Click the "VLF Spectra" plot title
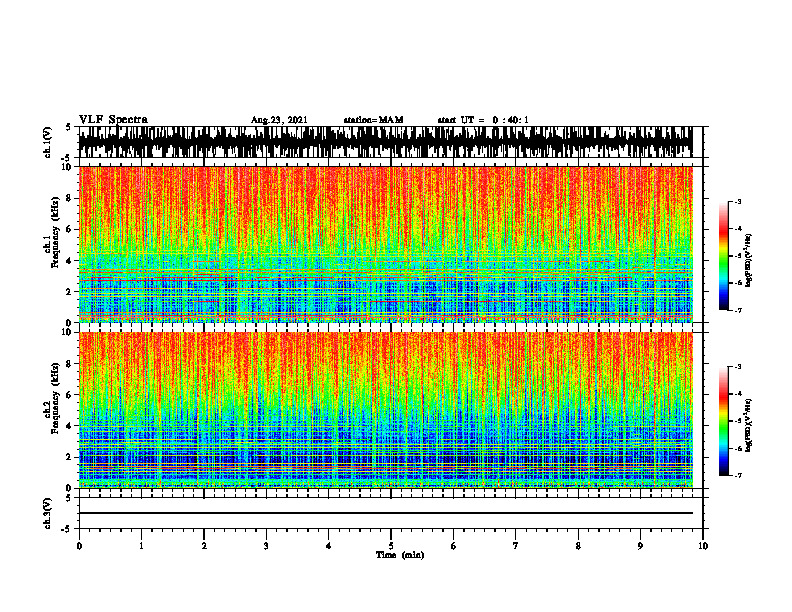This screenshot has height=612, width=792. 113,120
